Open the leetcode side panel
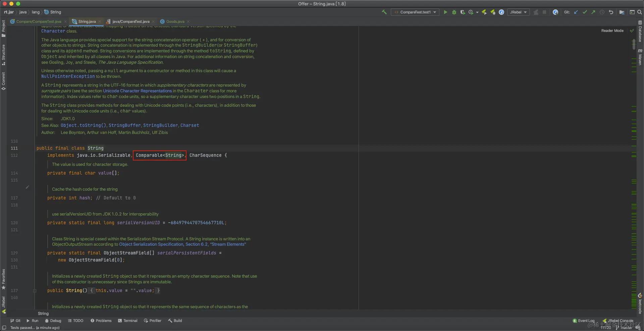The image size is (644, 331). pos(640,303)
